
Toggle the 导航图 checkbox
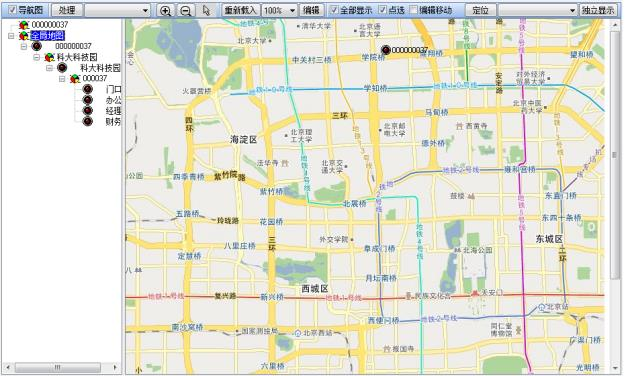click(13, 10)
